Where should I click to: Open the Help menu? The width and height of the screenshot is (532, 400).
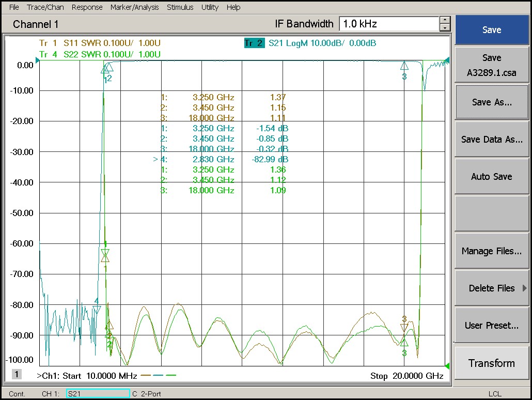233,7
